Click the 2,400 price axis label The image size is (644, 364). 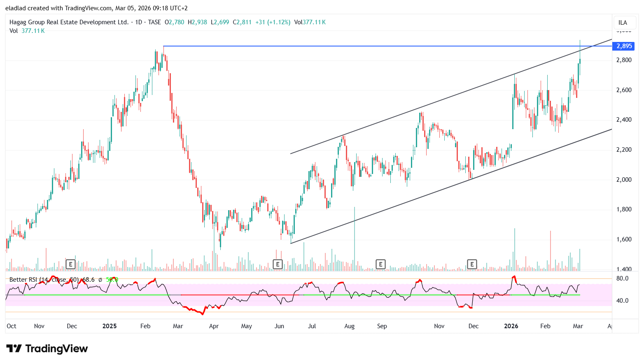pyautogui.click(x=624, y=120)
